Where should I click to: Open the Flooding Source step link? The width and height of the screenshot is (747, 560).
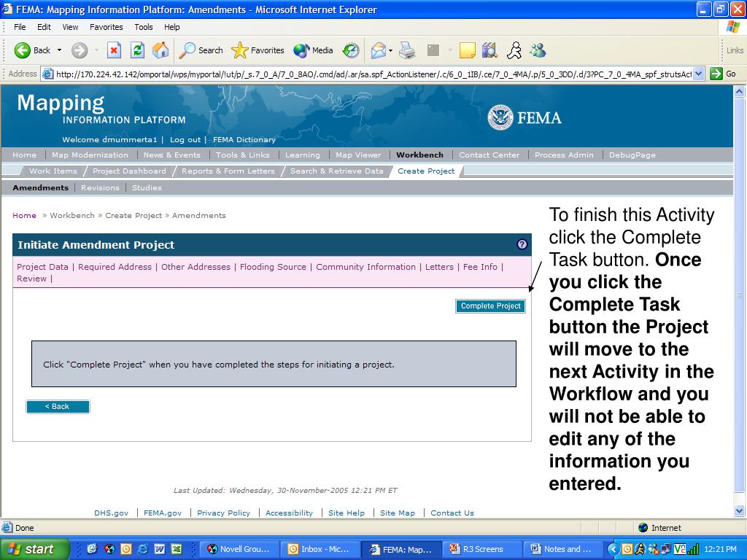coord(273,267)
